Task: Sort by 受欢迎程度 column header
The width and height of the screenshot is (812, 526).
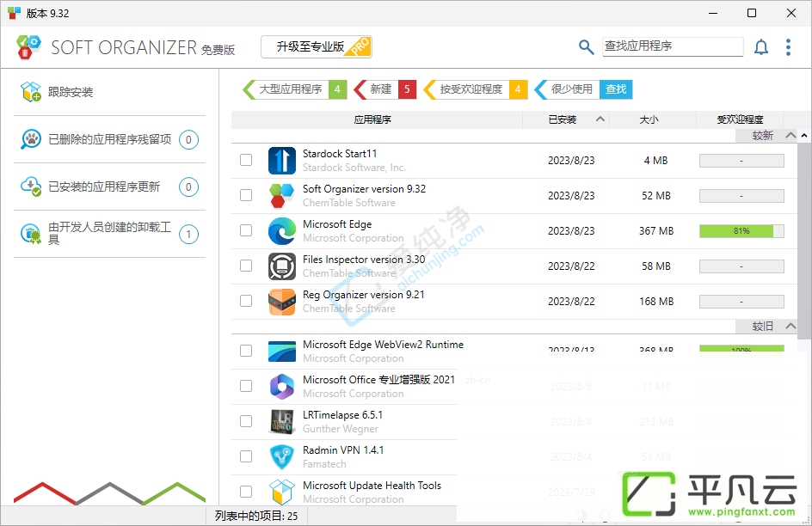Action: click(x=740, y=119)
